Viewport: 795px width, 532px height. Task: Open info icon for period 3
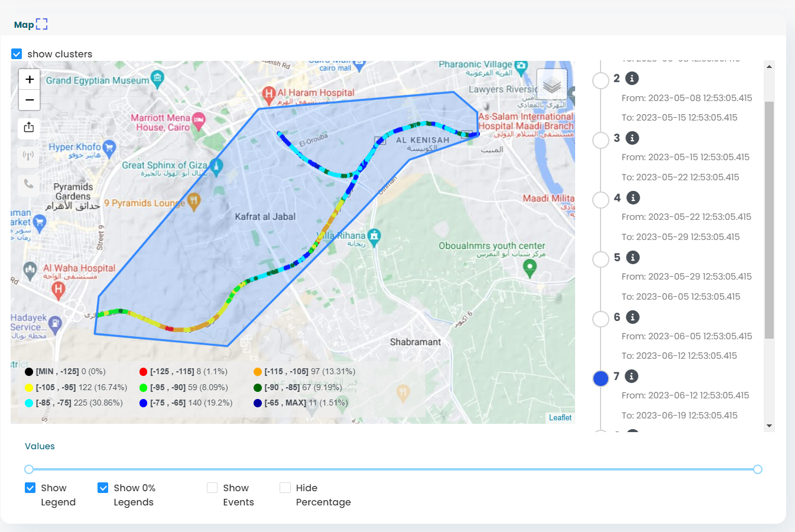632,138
